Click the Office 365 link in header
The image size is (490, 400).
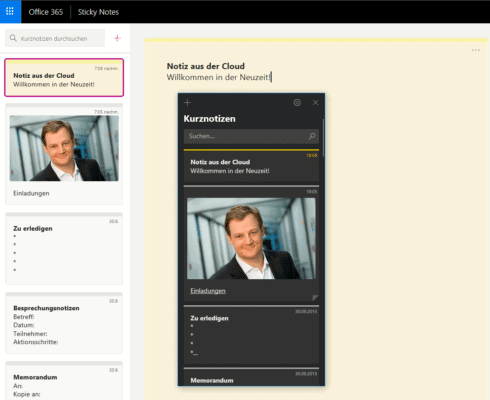(46, 12)
